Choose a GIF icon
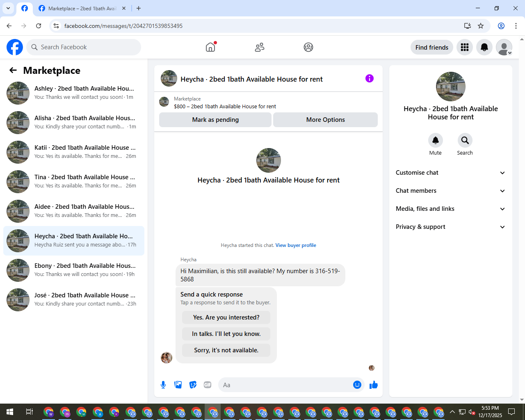 (208, 385)
